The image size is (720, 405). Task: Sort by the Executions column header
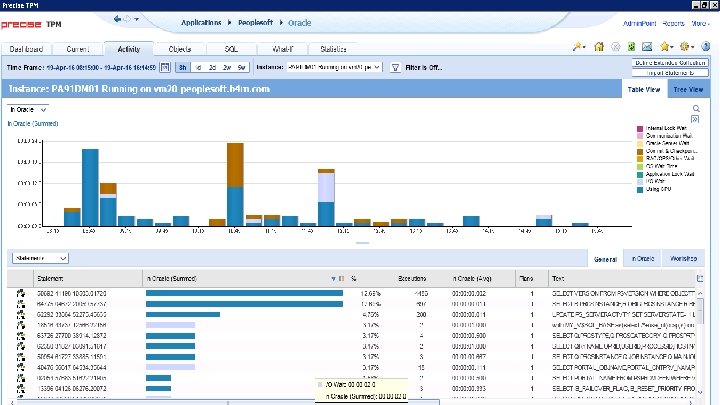(x=412, y=279)
